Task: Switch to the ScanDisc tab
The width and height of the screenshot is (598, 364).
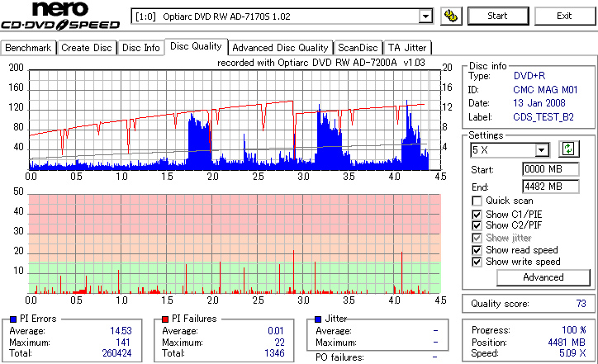Action: (x=358, y=48)
